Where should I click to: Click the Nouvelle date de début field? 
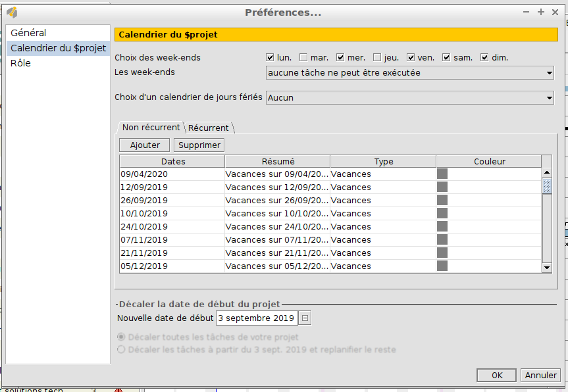coord(256,318)
